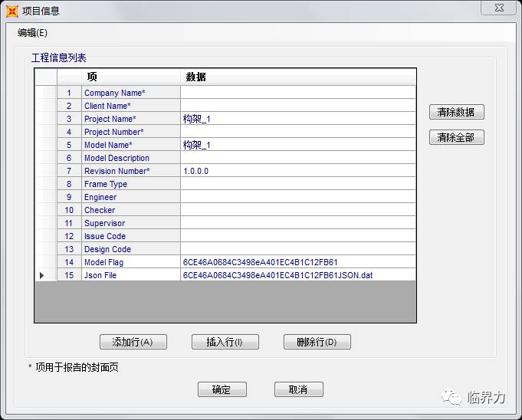Click Model Name data cell 构架_1
Screen dimensions: 522x420
point(298,144)
